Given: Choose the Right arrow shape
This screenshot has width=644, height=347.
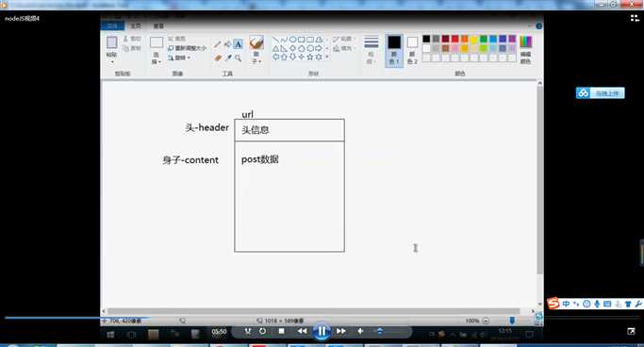Looking at the screenshot, I should (x=319, y=48).
